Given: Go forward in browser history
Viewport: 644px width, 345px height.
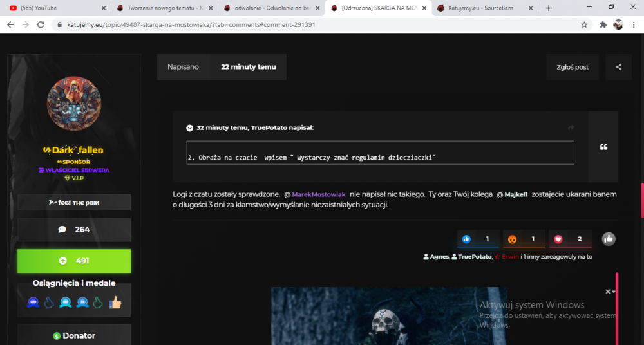Looking at the screenshot, I should [x=26, y=24].
